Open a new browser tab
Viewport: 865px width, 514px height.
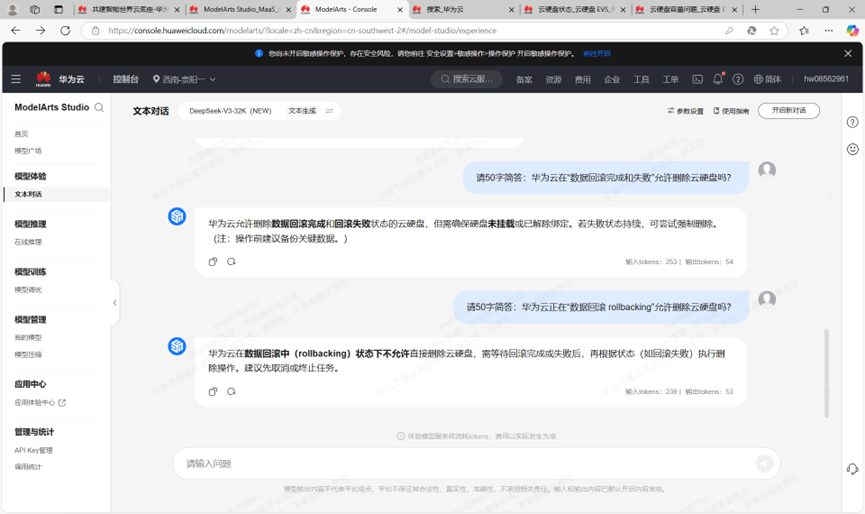point(755,9)
